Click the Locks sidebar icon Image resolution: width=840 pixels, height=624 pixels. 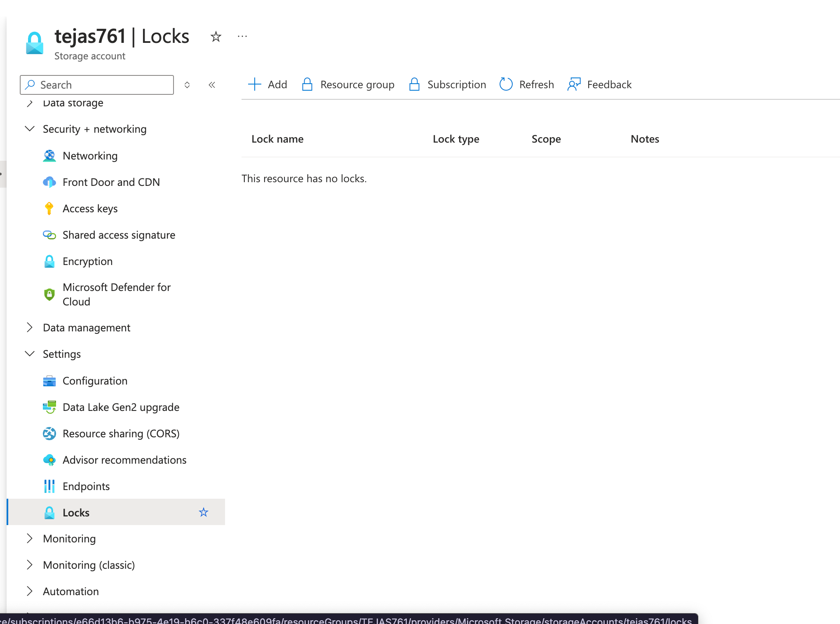click(x=50, y=512)
